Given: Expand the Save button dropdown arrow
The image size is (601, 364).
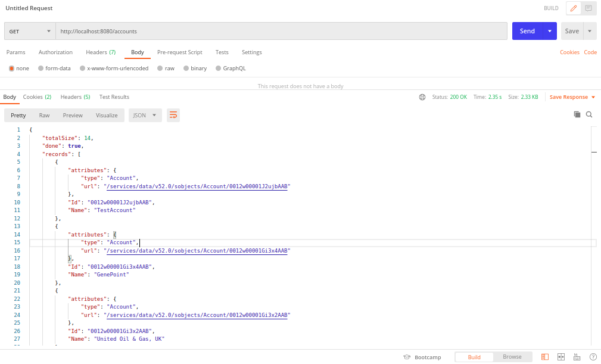Looking at the screenshot, I should [x=590, y=31].
